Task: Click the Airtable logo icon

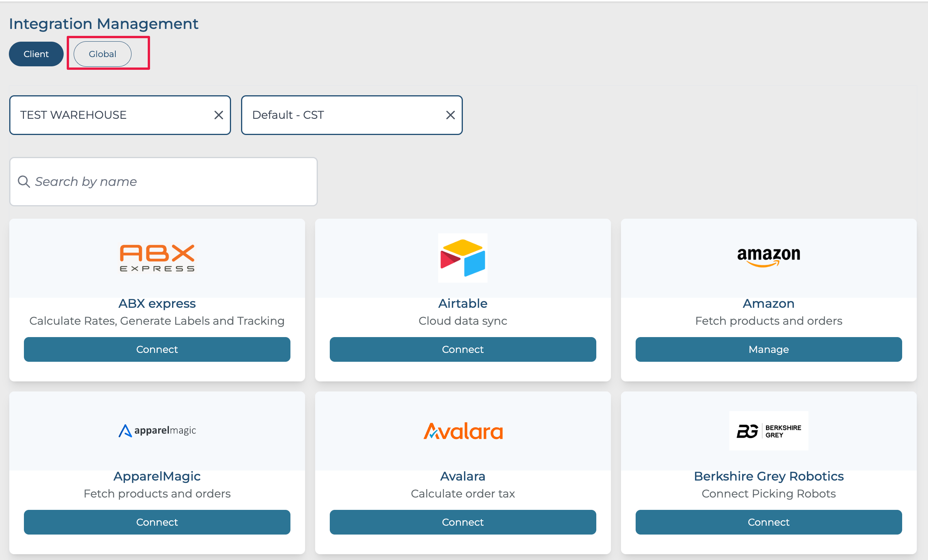Action: (x=462, y=258)
